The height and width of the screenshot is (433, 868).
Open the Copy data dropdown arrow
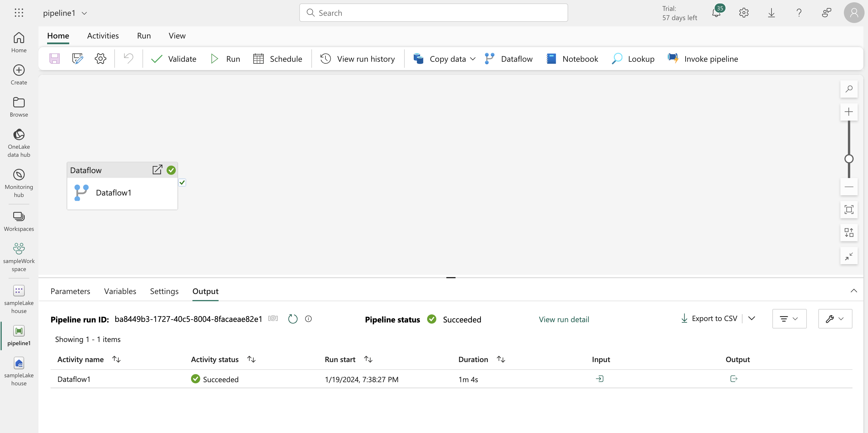[473, 59]
